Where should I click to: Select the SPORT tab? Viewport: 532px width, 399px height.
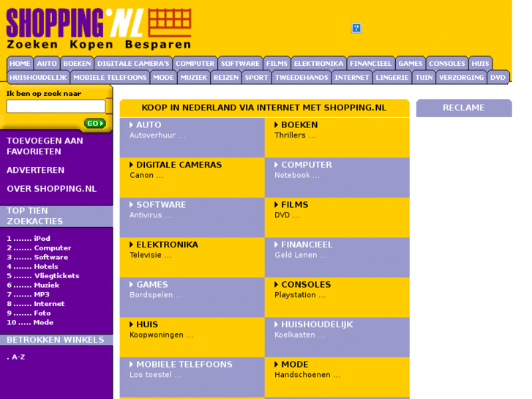(257, 77)
